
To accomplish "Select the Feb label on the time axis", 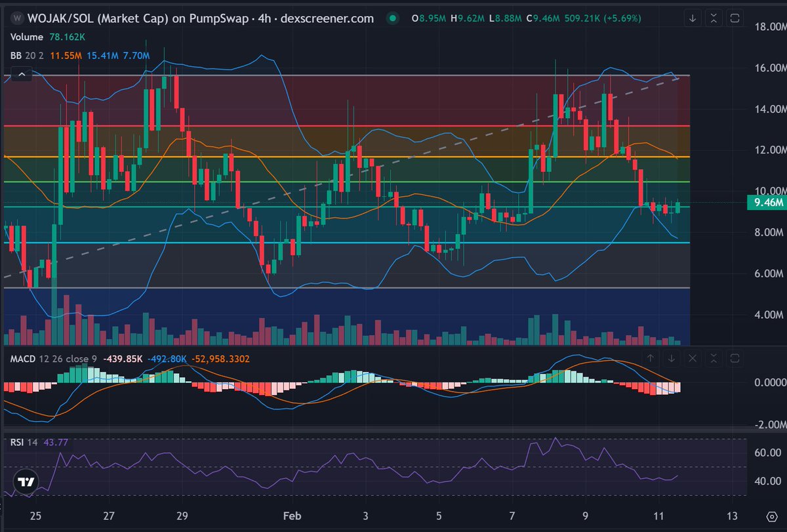I will click(291, 516).
